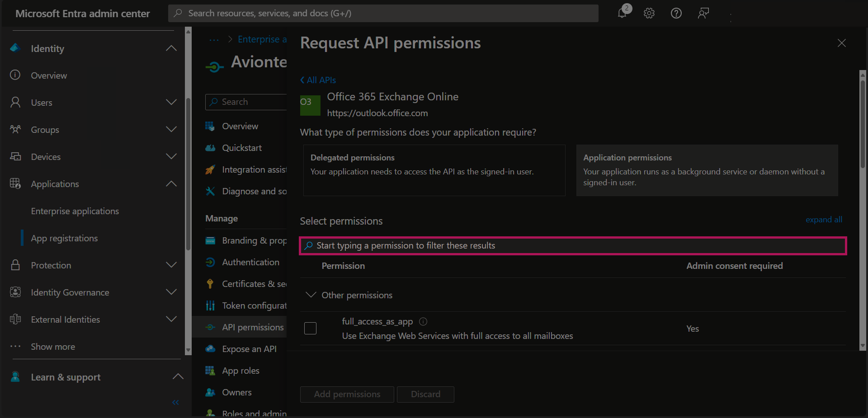Image resolution: width=868 pixels, height=418 pixels.
Task: Select Application permissions option
Action: 707,170
